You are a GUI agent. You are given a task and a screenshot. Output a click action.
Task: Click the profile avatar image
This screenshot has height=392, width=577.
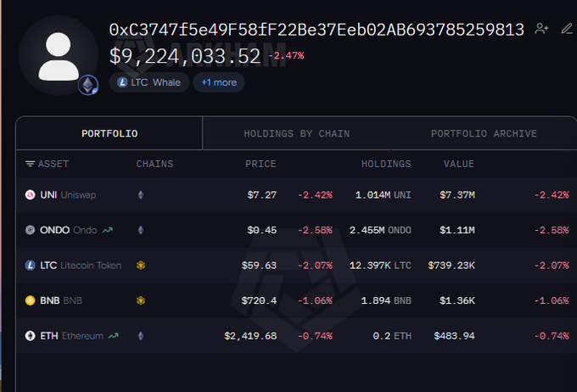[59, 56]
